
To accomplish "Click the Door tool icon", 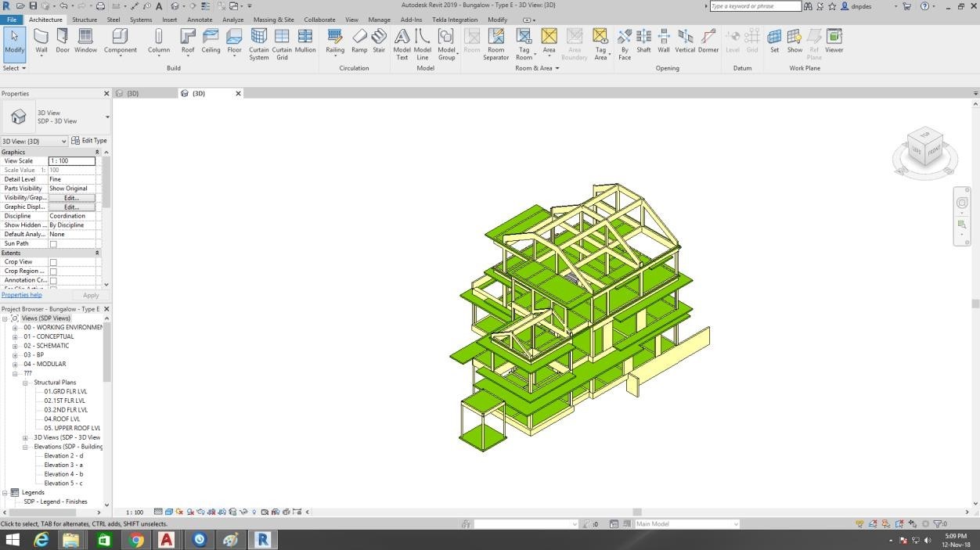I will [x=63, y=41].
